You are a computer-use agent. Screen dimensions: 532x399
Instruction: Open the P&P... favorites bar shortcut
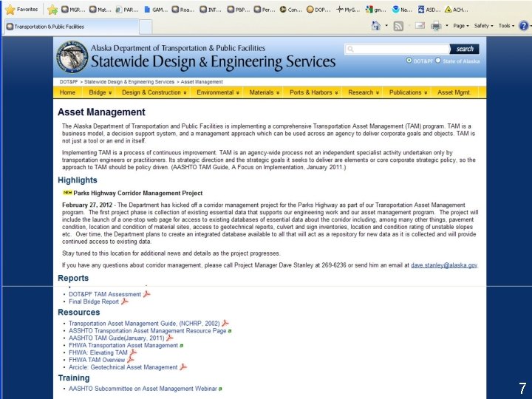coord(239,10)
